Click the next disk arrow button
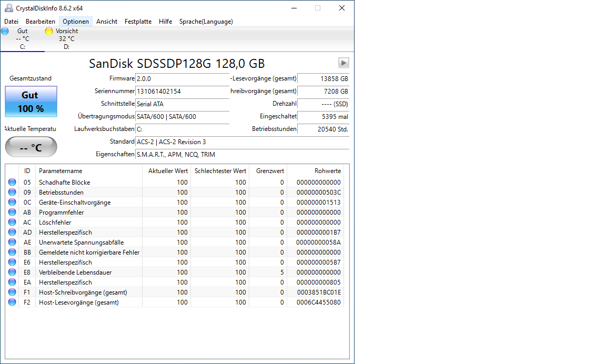606x364 pixels. 344,63
